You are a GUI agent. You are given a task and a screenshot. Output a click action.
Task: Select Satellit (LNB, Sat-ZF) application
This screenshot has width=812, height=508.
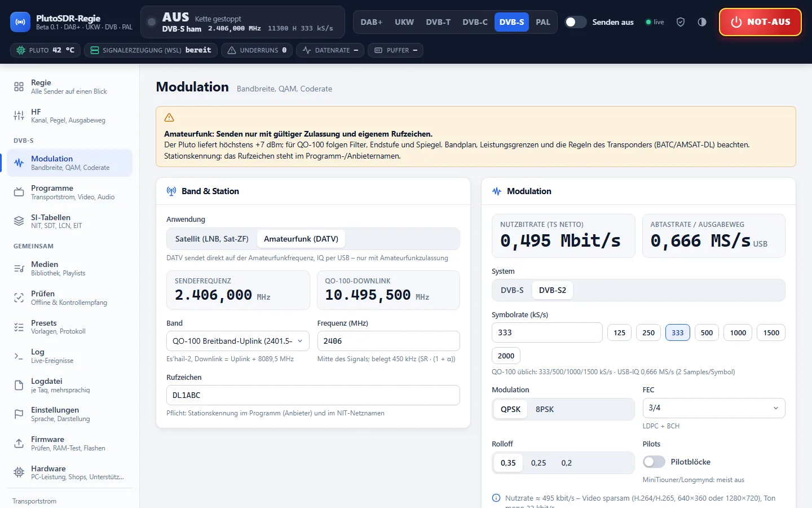point(212,239)
